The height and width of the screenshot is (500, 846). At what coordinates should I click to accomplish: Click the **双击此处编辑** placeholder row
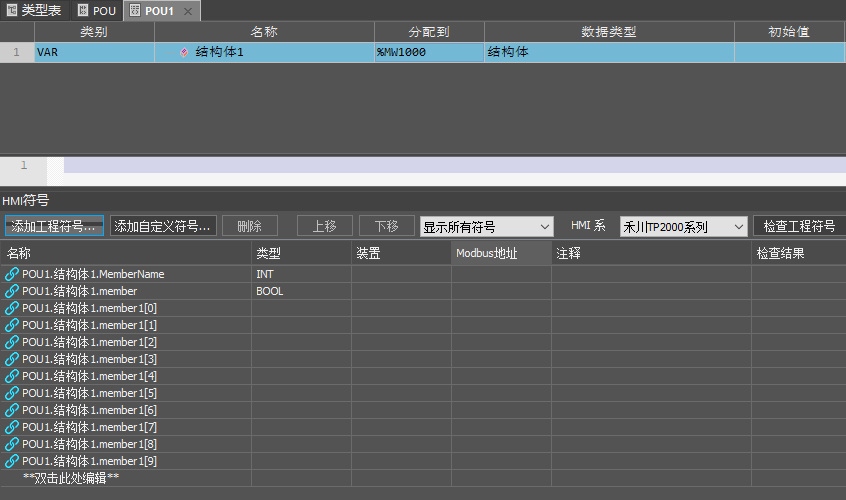click(70, 478)
